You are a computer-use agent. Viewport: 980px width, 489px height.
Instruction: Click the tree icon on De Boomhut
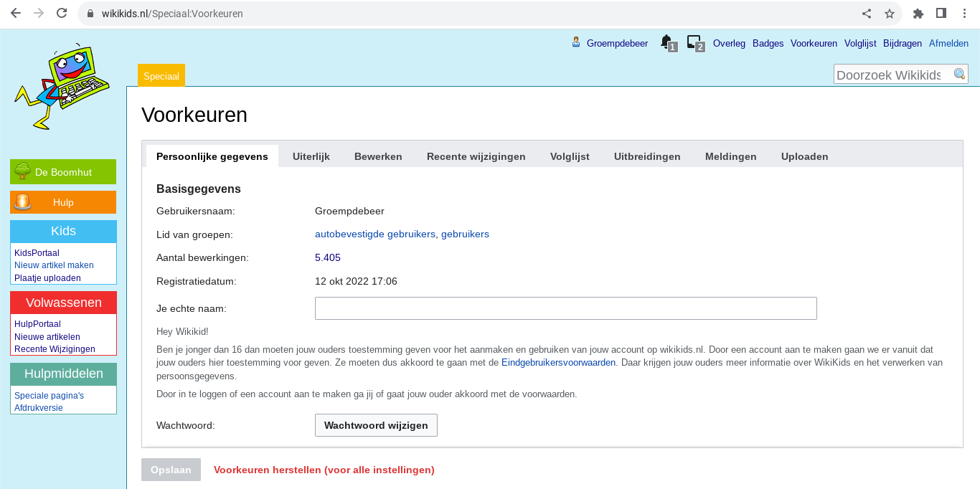[x=22, y=171]
